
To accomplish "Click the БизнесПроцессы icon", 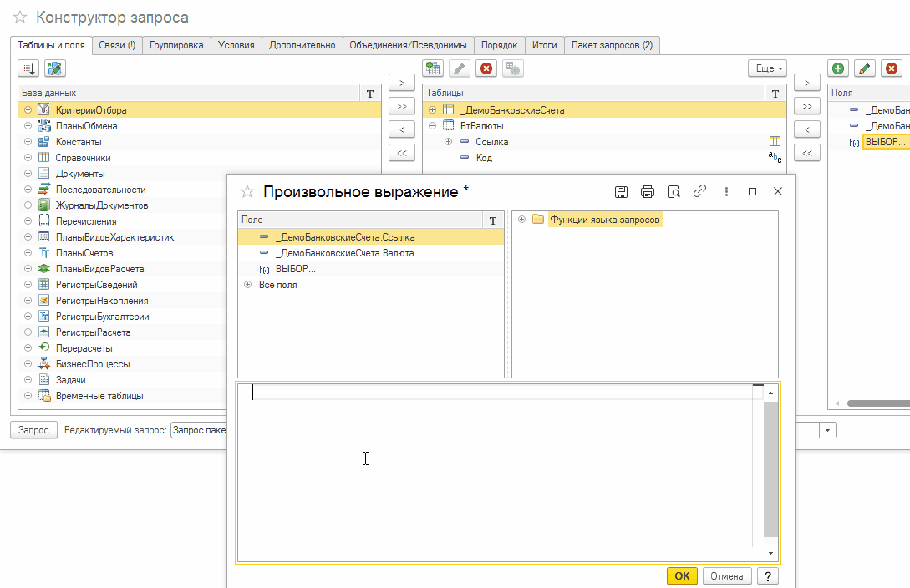I will [x=44, y=363].
